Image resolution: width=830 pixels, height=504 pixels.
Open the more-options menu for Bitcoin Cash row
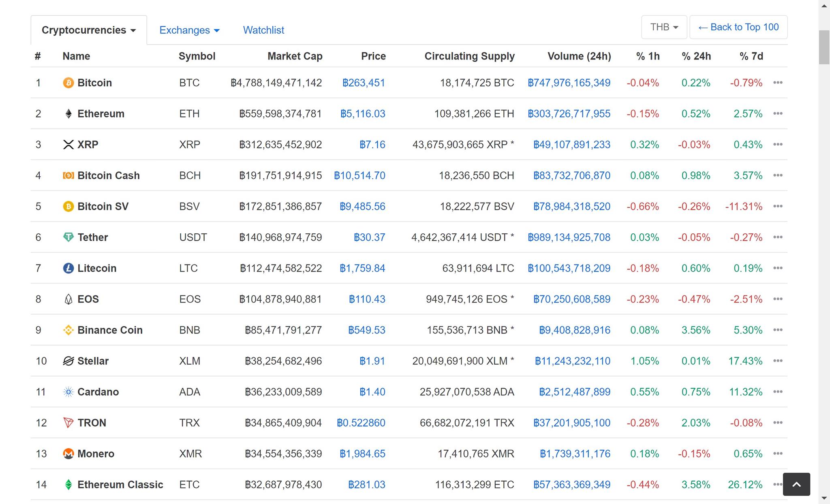778,175
